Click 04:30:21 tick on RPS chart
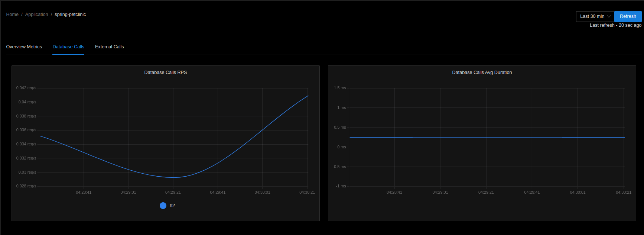 [x=307, y=193]
